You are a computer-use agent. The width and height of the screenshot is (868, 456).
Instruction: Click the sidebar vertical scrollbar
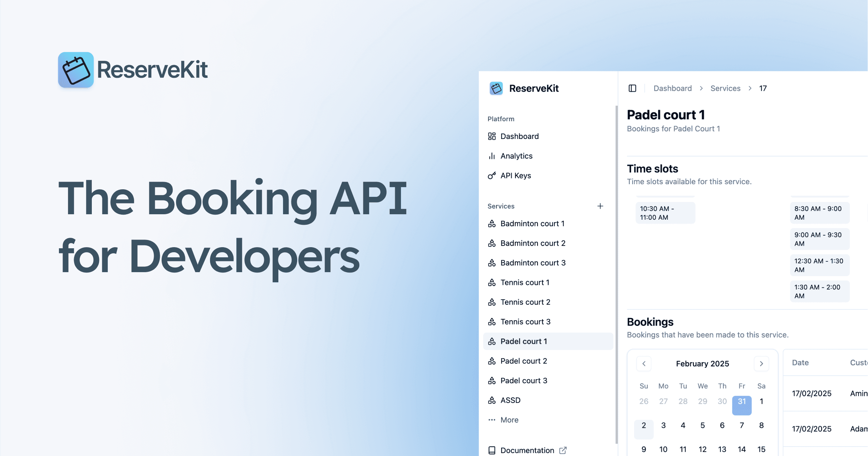coord(616,274)
